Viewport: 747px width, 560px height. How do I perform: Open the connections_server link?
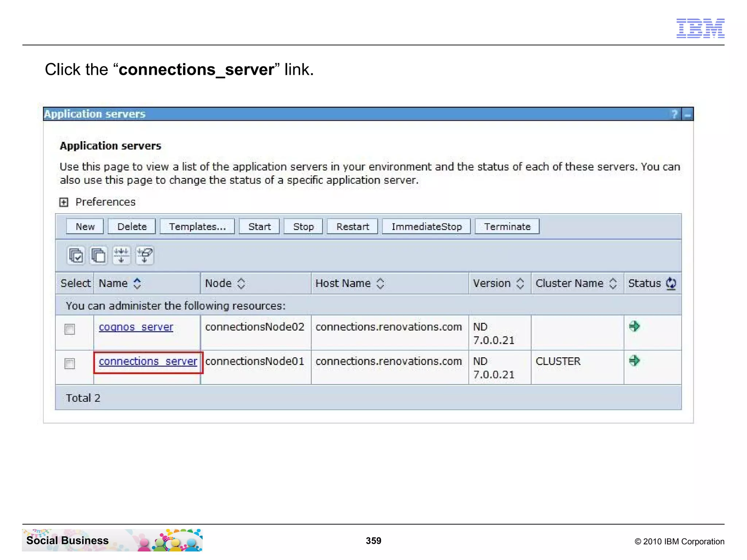tap(148, 361)
